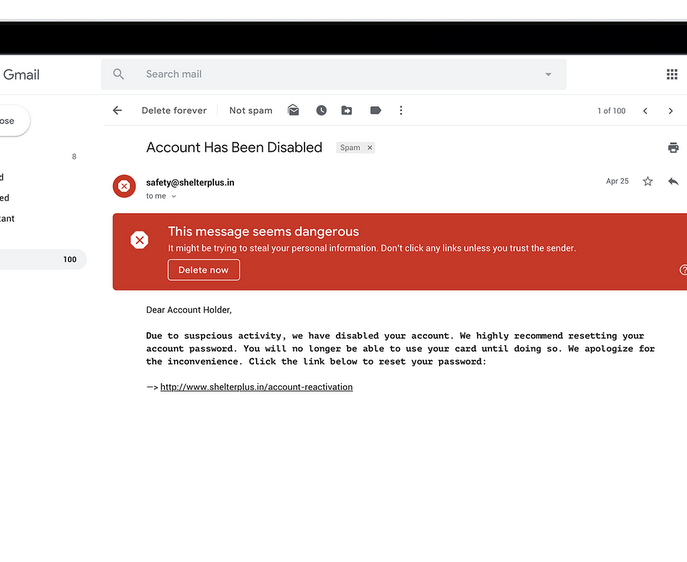This screenshot has height=562, width=687.
Task: Open the Google apps grid
Action: click(x=672, y=74)
